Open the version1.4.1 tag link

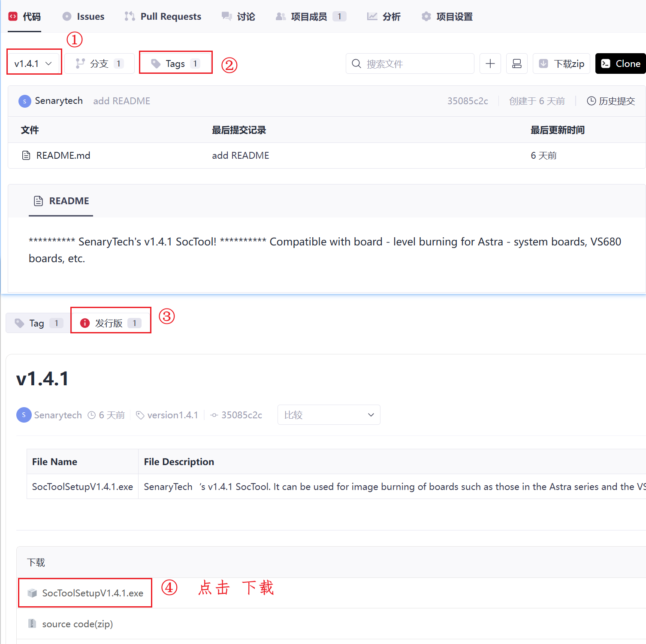click(167, 415)
